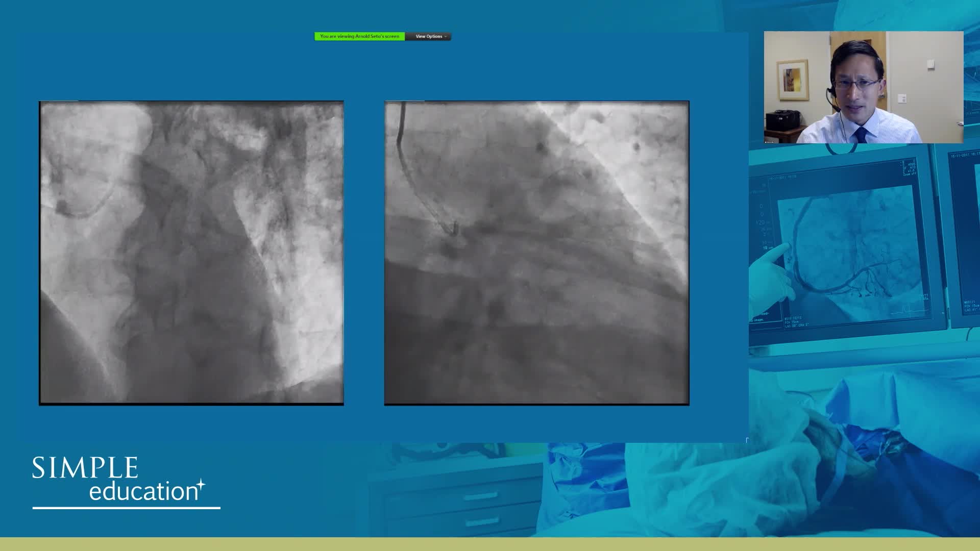Image resolution: width=980 pixels, height=551 pixels.
Task: Click the star symbol in education logo
Action: (x=201, y=484)
